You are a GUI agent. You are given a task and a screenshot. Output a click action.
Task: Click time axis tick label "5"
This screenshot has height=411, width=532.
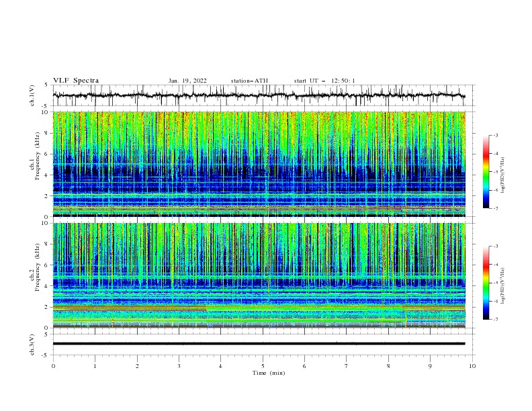point(263,366)
